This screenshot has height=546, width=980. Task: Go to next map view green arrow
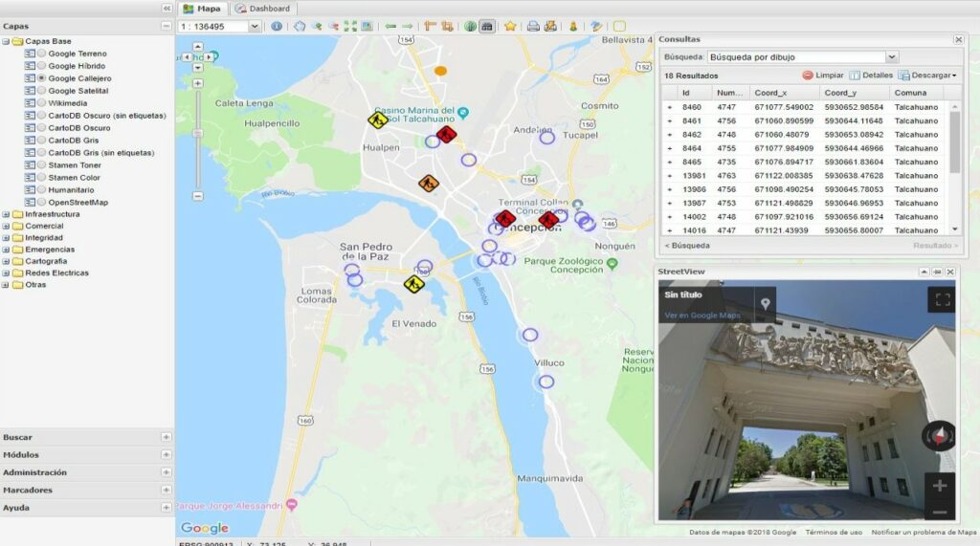pyautogui.click(x=408, y=26)
